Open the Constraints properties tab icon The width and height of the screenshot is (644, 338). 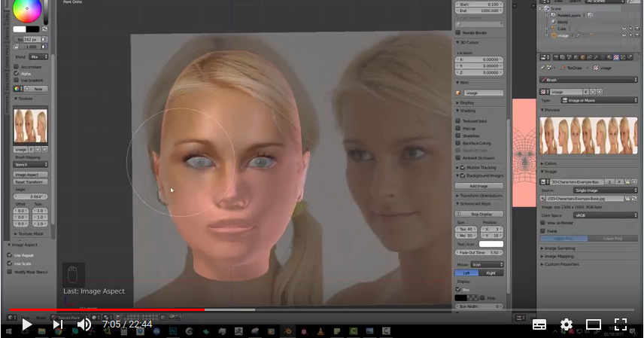coord(589,57)
